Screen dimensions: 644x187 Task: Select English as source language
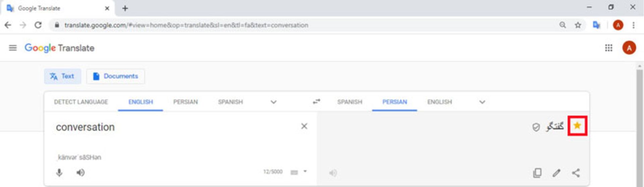[x=141, y=102]
